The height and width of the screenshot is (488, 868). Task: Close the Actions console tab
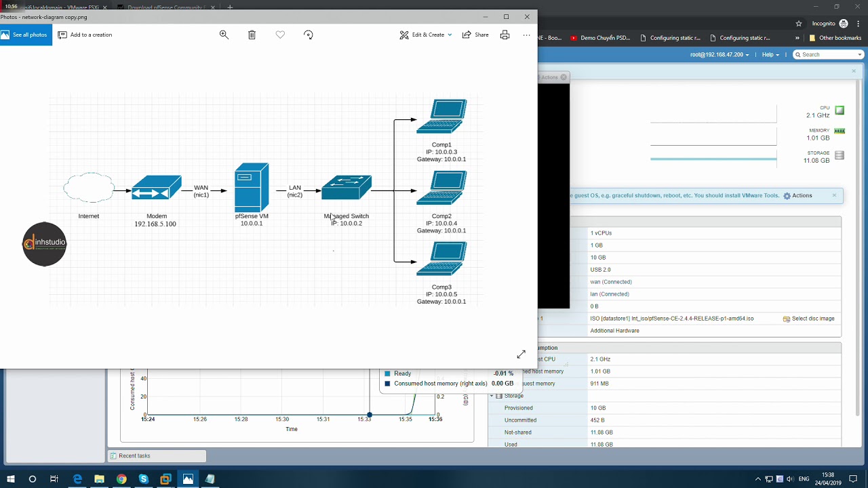click(x=564, y=77)
